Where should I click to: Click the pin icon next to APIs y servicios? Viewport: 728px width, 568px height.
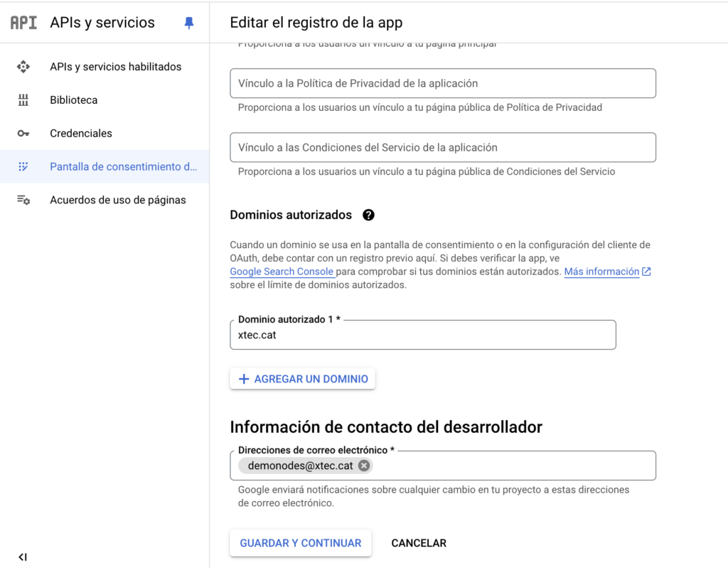188,23
